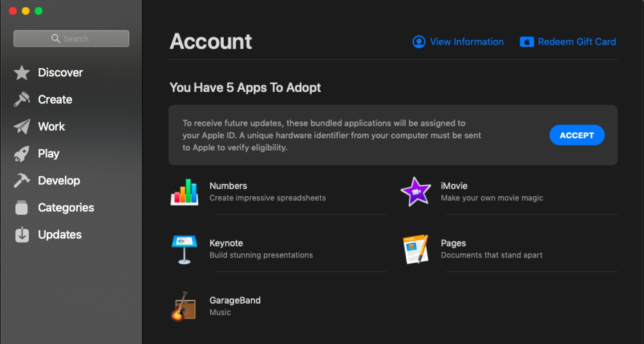Open the Categories sidebar item

[66, 208]
